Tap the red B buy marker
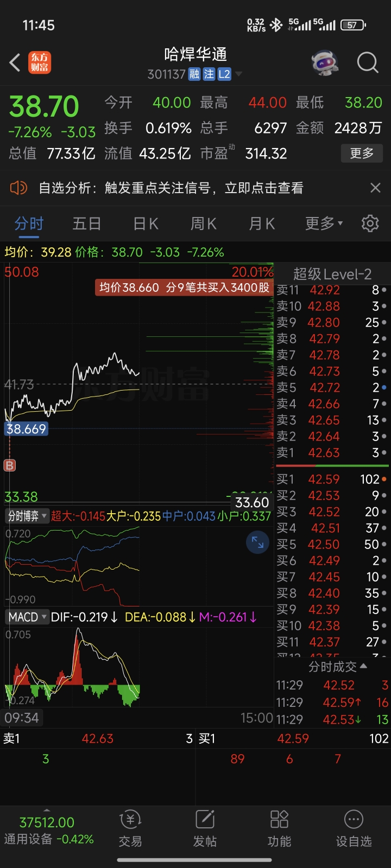The image size is (391, 868). coord(10,465)
